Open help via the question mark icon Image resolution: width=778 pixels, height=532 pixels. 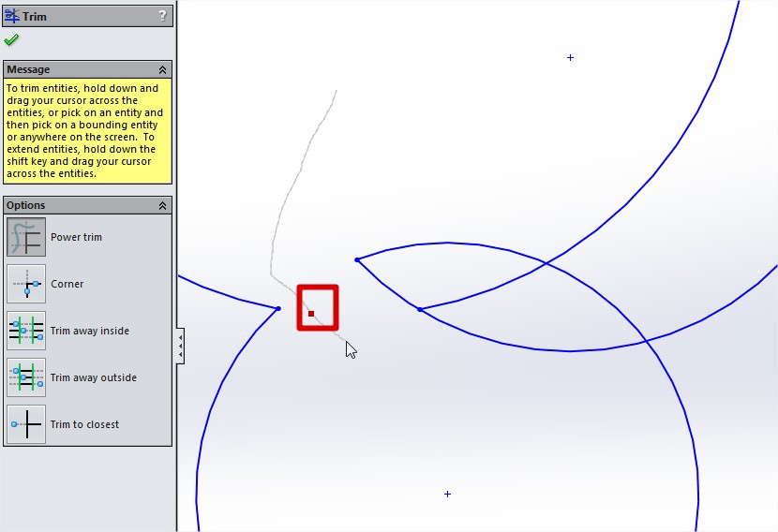click(x=162, y=16)
